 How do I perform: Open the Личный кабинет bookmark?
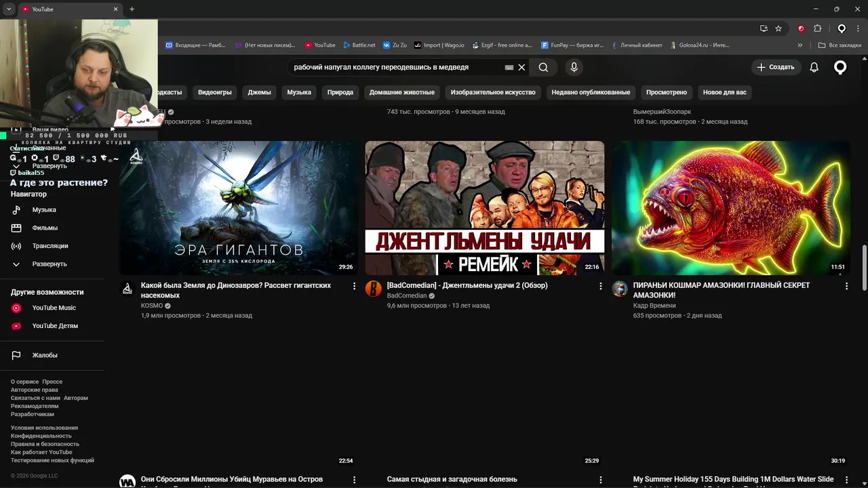pos(636,45)
